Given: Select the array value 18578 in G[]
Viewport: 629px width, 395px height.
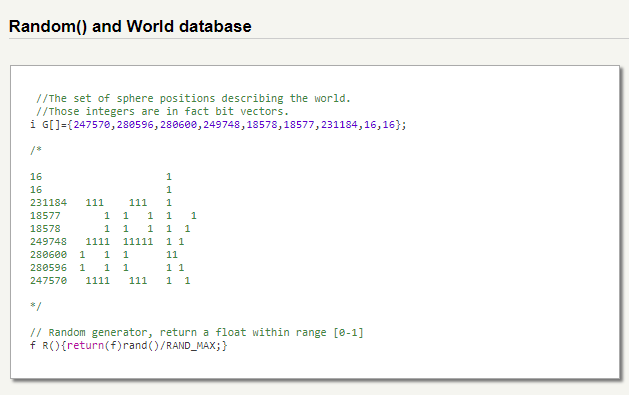Looking at the screenshot, I should [x=262, y=125].
